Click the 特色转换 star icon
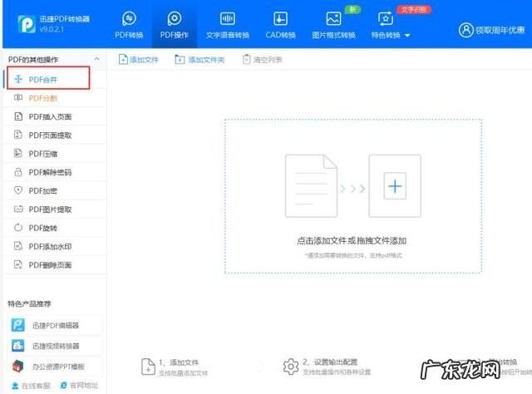The height and width of the screenshot is (394, 532). 386,18
